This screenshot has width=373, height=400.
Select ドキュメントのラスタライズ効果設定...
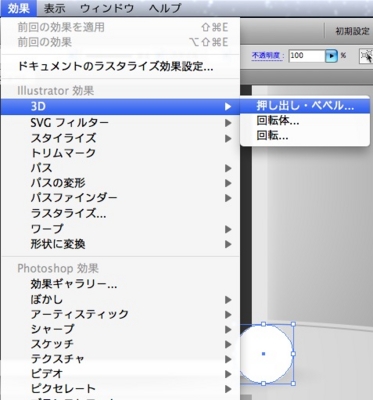[120, 66]
